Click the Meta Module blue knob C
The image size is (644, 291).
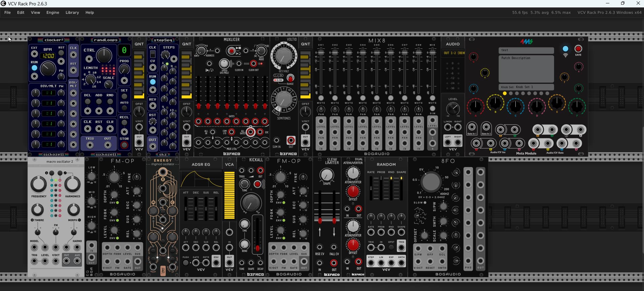[515, 106]
